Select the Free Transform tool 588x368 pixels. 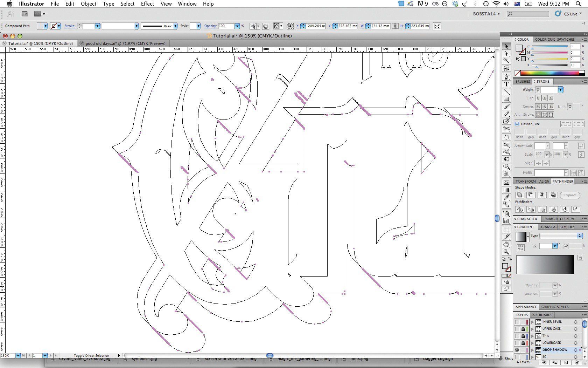(x=506, y=159)
